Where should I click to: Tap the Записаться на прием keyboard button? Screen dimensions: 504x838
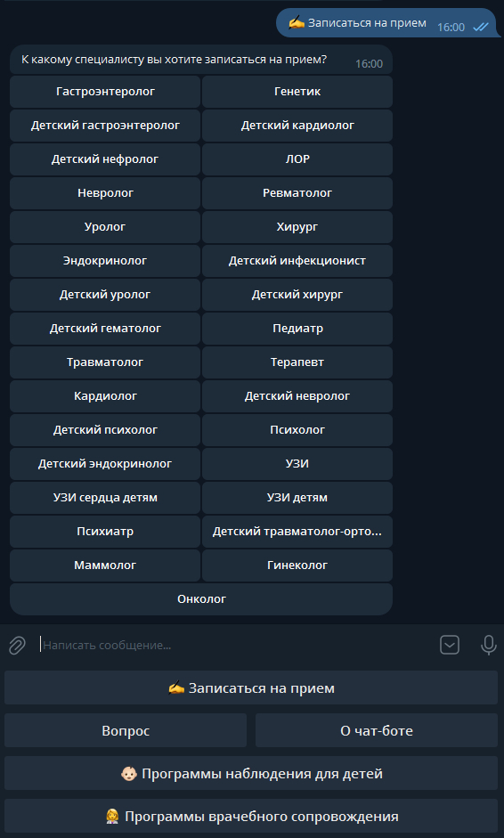click(x=251, y=687)
